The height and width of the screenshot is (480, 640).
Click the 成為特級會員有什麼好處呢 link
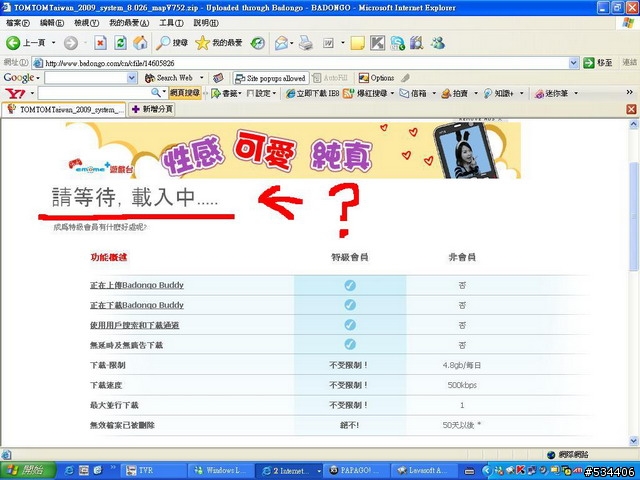coord(100,227)
